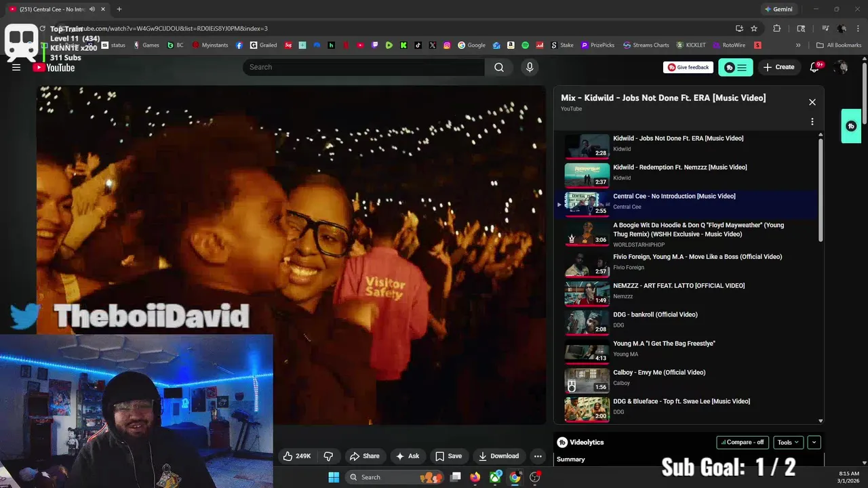Viewport: 868px width, 488px height.
Task: Click the side TubeBuddy teal tab icon
Action: click(851, 126)
